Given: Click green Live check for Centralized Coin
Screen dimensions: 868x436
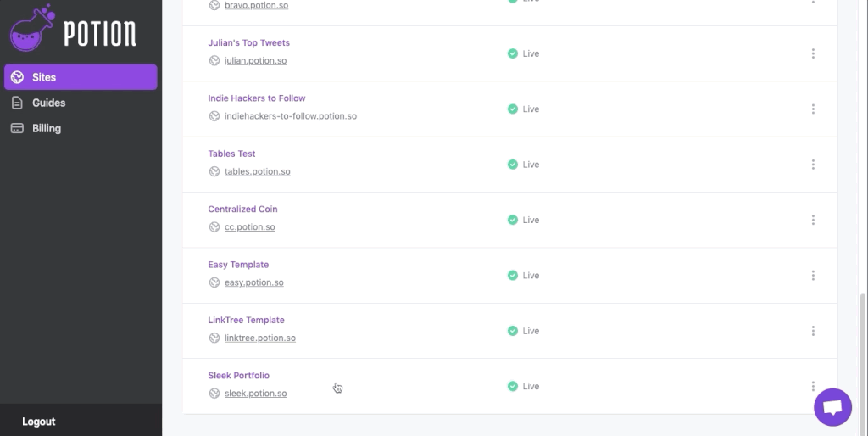Looking at the screenshot, I should (513, 220).
